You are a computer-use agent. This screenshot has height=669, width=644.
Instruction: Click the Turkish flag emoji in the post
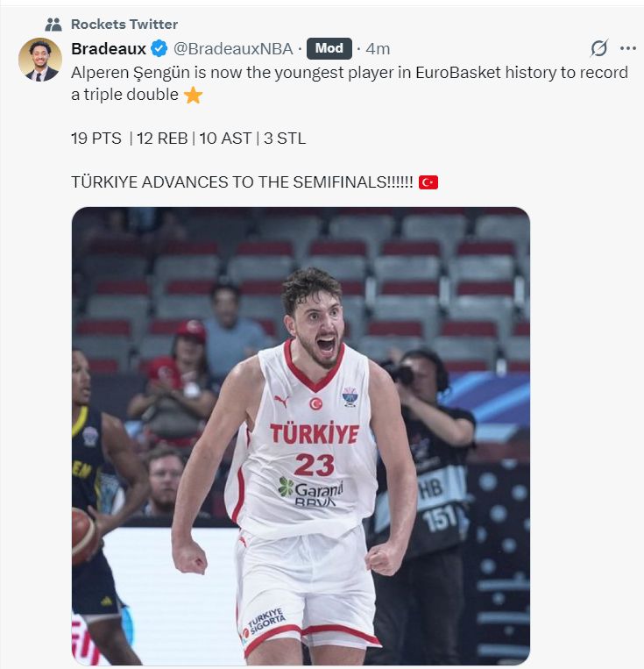pos(428,182)
